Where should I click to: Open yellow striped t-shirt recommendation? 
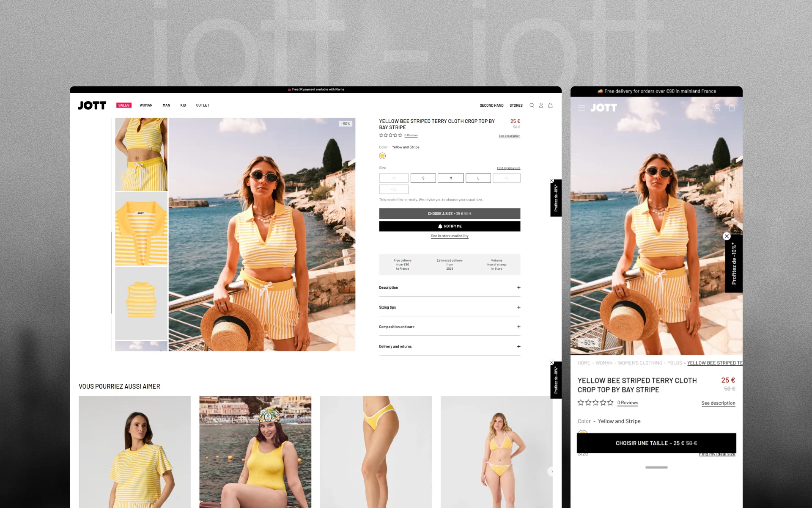pyautogui.click(x=134, y=452)
